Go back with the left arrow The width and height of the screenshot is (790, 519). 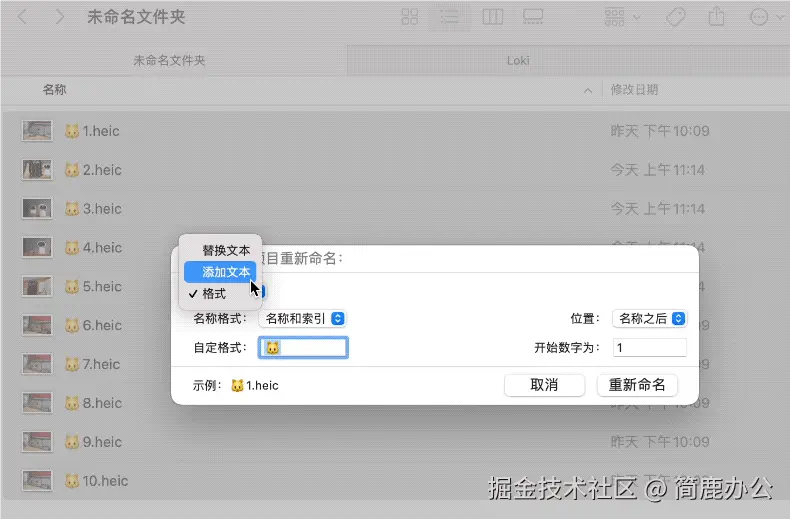[22, 17]
